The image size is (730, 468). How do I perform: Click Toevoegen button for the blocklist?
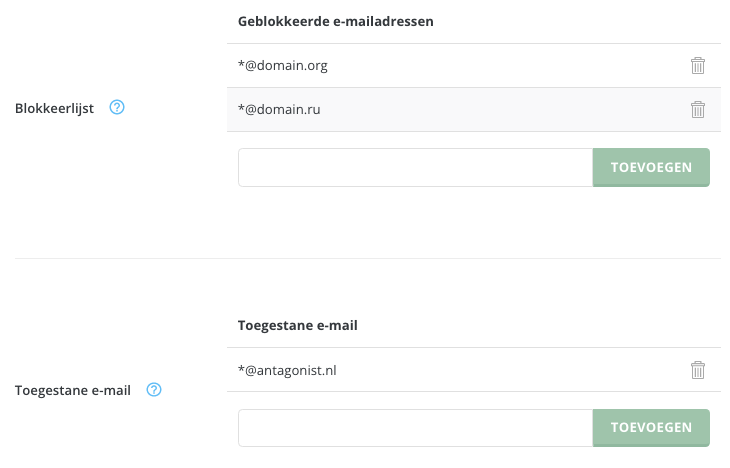pos(651,168)
